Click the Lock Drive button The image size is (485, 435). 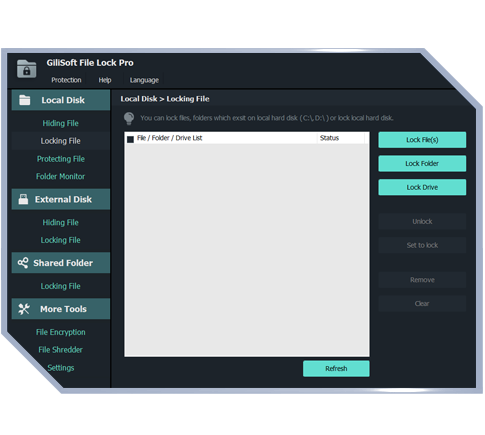tap(422, 187)
